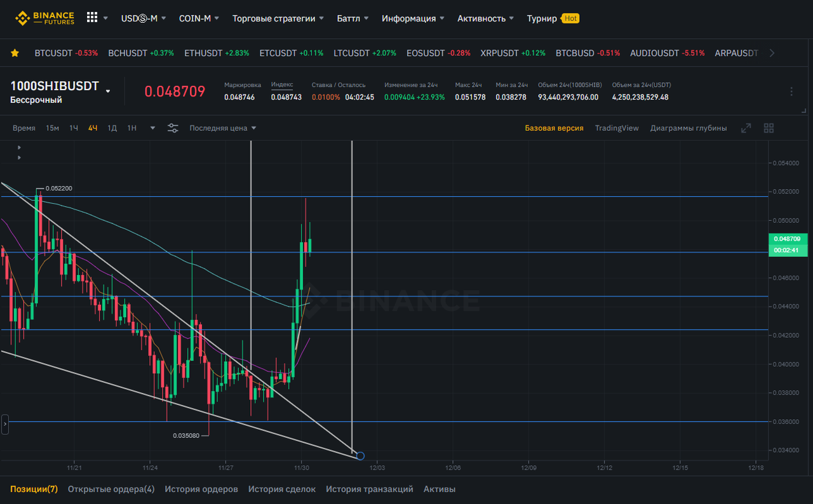Expand more timeframes dropdown arrow
This screenshot has height=504, width=813.
(x=152, y=128)
